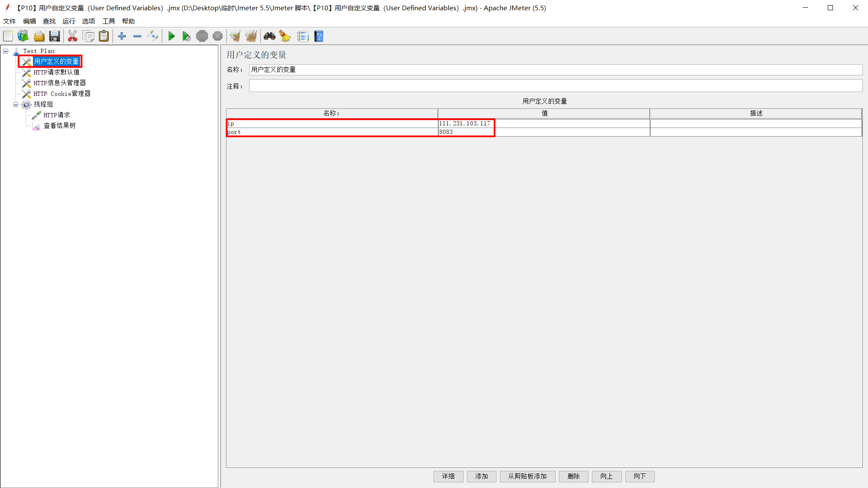Click the Copy icon in toolbar
This screenshot has height=488, width=868.
[88, 36]
